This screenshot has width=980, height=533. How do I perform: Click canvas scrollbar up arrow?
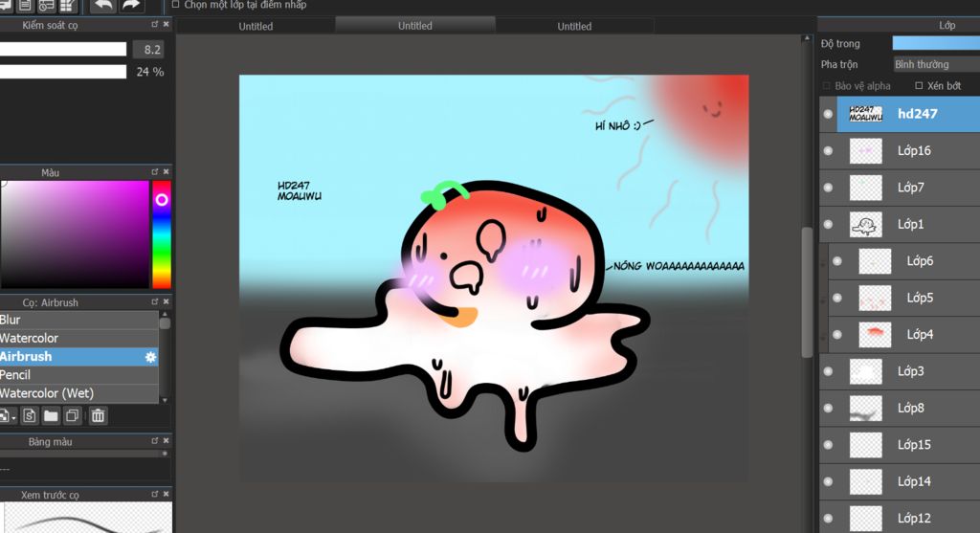pyautogui.click(x=806, y=38)
